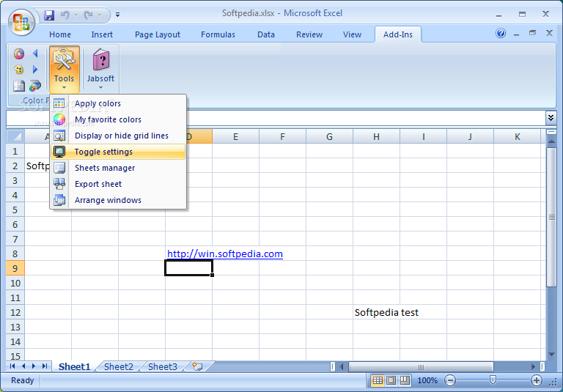The image size is (563, 392).
Task: Switch to Sheet3 tab
Action: (163, 366)
